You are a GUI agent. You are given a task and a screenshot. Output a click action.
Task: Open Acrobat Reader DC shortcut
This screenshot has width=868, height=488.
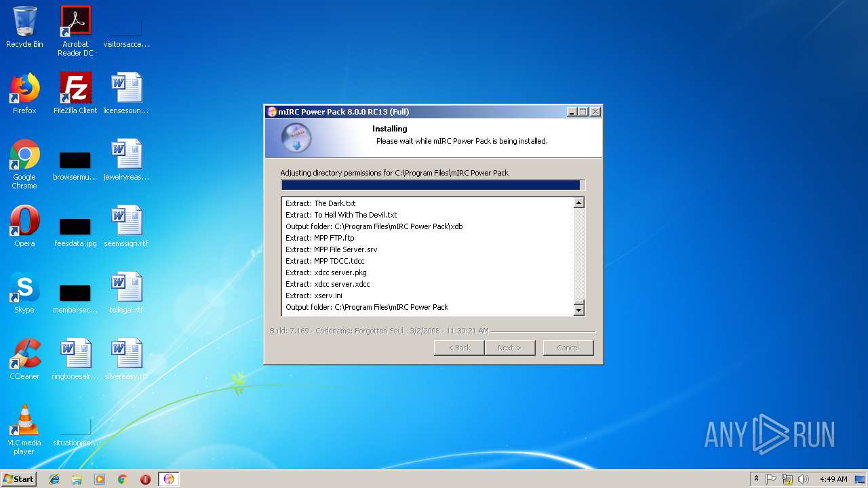[75, 30]
